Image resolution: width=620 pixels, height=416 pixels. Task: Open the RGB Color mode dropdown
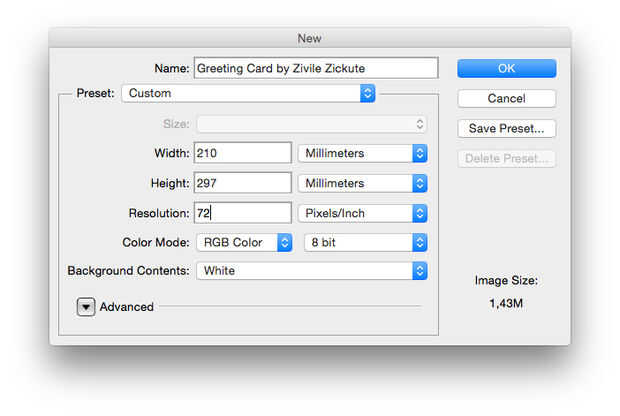[244, 242]
